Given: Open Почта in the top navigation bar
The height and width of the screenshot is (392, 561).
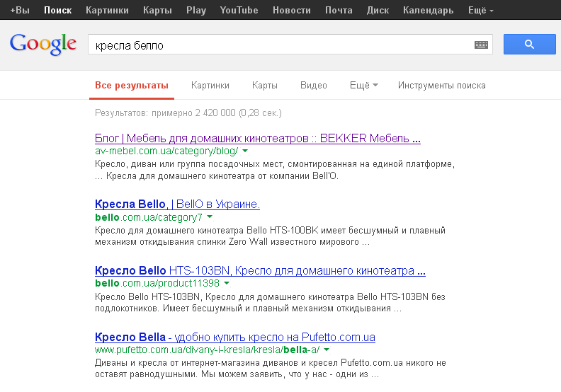Looking at the screenshot, I should (x=339, y=11).
